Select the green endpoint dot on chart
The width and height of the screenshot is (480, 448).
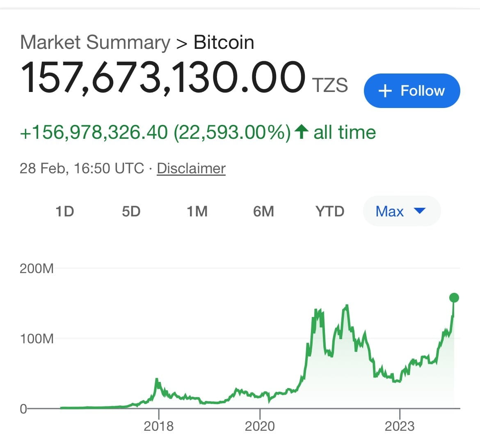click(x=454, y=298)
